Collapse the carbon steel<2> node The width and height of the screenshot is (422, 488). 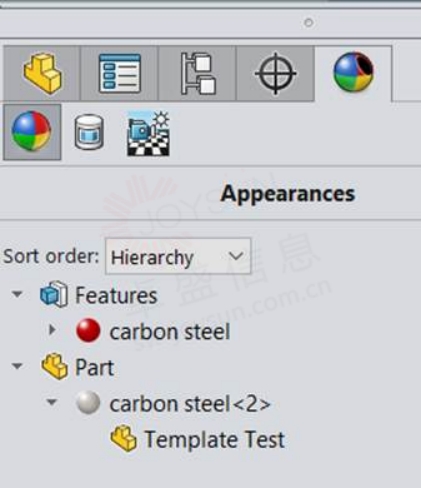[x=51, y=402]
